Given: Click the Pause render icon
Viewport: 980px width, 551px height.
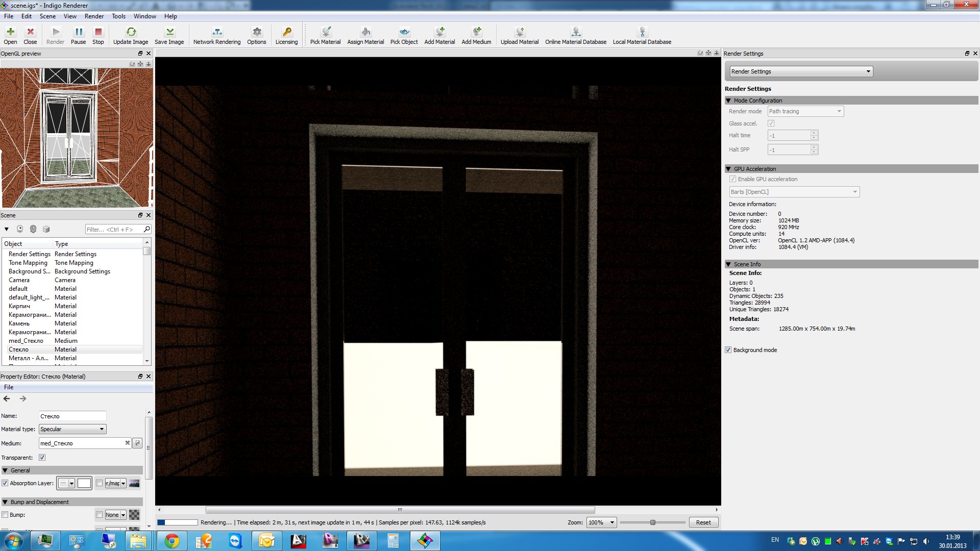Looking at the screenshot, I should (x=78, y=32).
